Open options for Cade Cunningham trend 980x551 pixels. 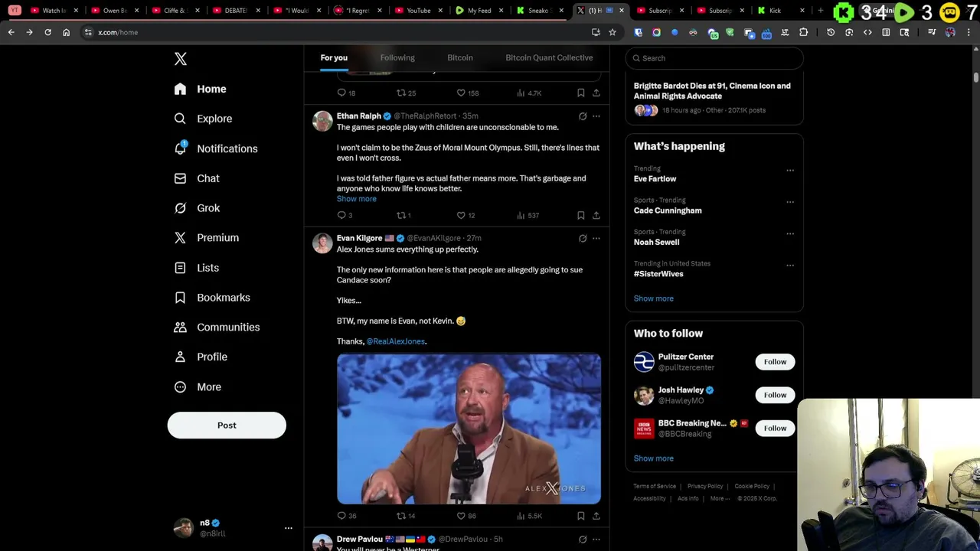pos(790,202)
